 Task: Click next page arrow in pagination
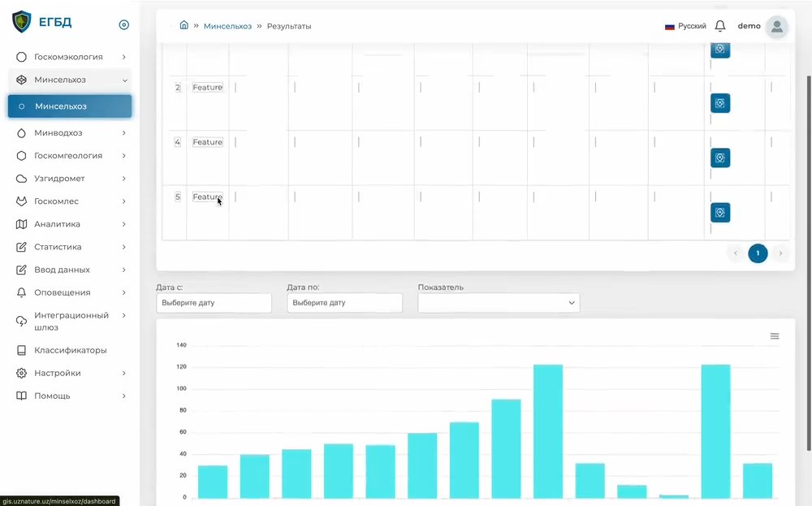[780, 253]
